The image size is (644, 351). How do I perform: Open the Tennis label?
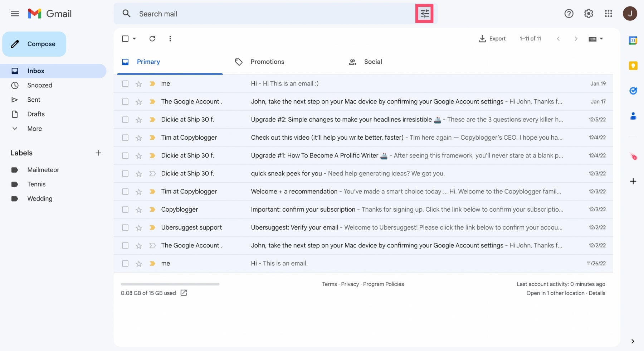36,184
